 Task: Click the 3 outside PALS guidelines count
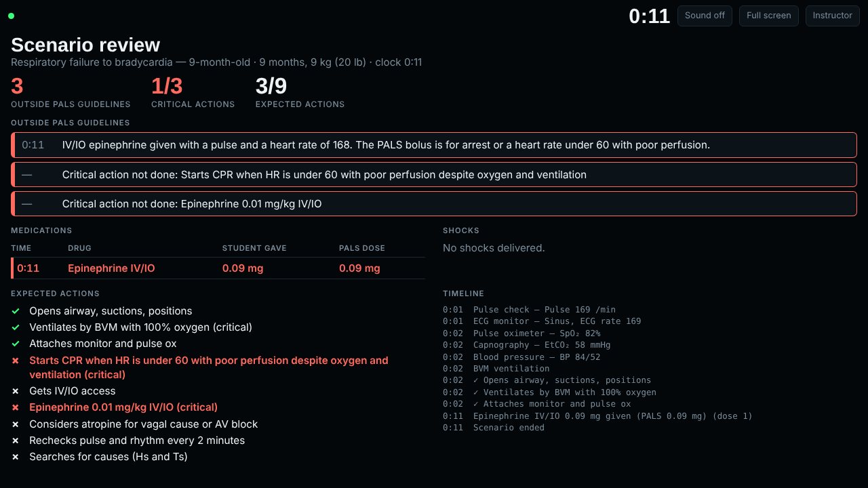point(17,86)
